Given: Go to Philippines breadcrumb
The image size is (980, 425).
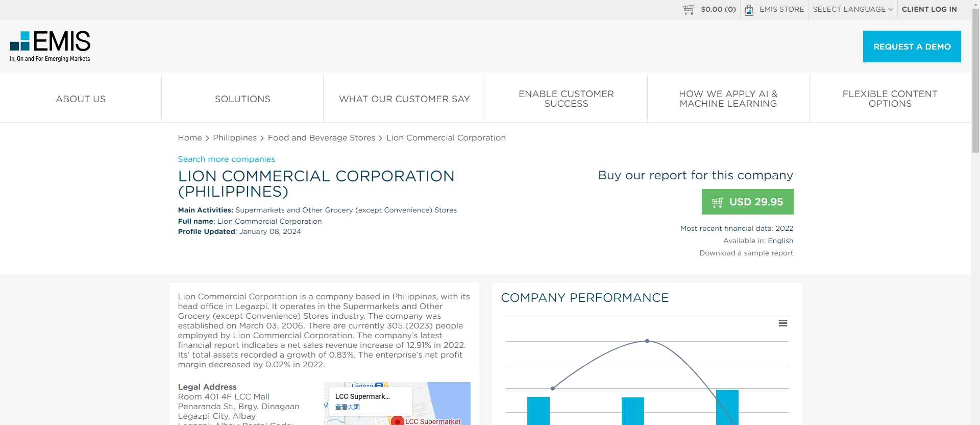Looking at the screenshot, I should 235,138.
